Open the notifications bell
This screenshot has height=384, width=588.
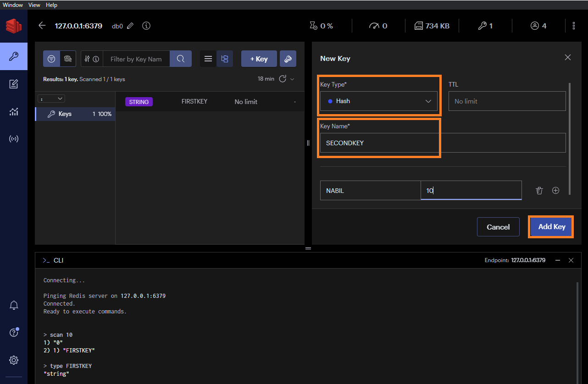pyautogui.click(x=14, y=305)
